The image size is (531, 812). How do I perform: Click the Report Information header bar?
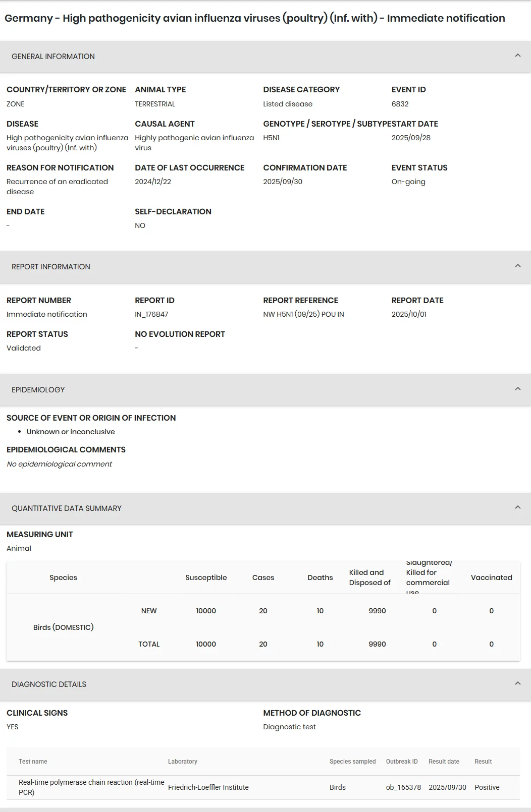click(x=265, y=267)
